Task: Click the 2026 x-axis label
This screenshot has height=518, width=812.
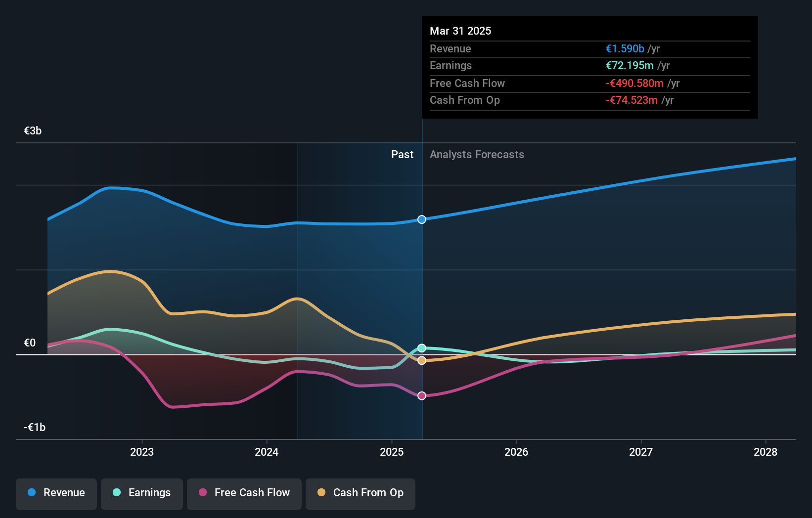Action: click(x=516, y=452)
